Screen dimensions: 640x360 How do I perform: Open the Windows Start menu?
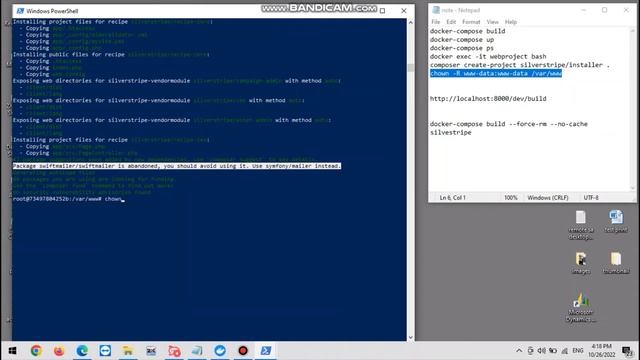[12, 351]
